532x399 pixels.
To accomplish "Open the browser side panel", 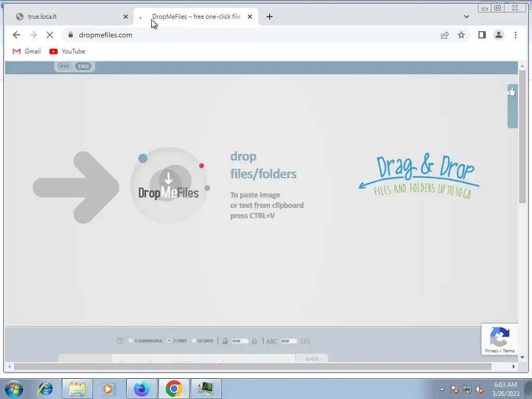I will click(x=482, y=35).
